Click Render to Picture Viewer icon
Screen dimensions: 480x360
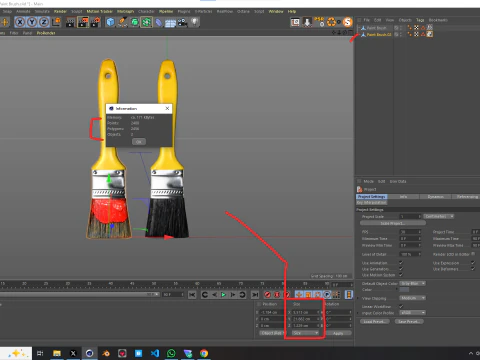[x=83, y=22]
